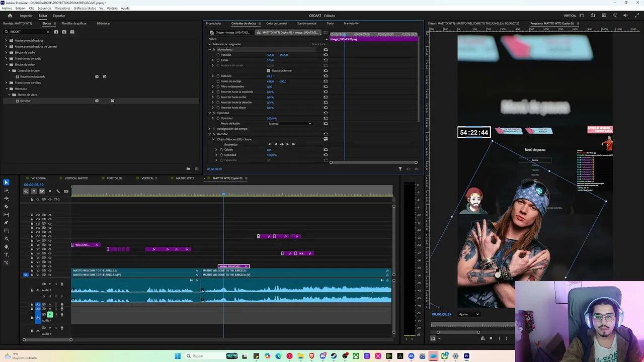
Task: Open the Premiere Pro taskbar icon
Action: point(466,356)
